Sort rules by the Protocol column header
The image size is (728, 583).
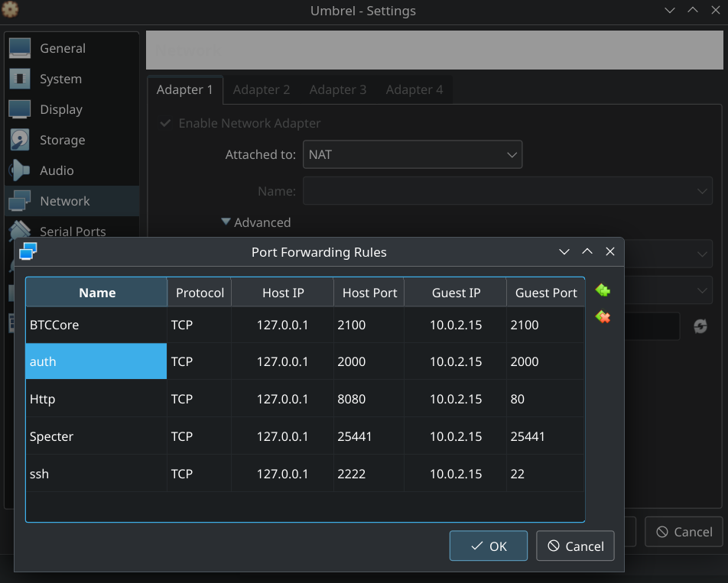[200, 293]
